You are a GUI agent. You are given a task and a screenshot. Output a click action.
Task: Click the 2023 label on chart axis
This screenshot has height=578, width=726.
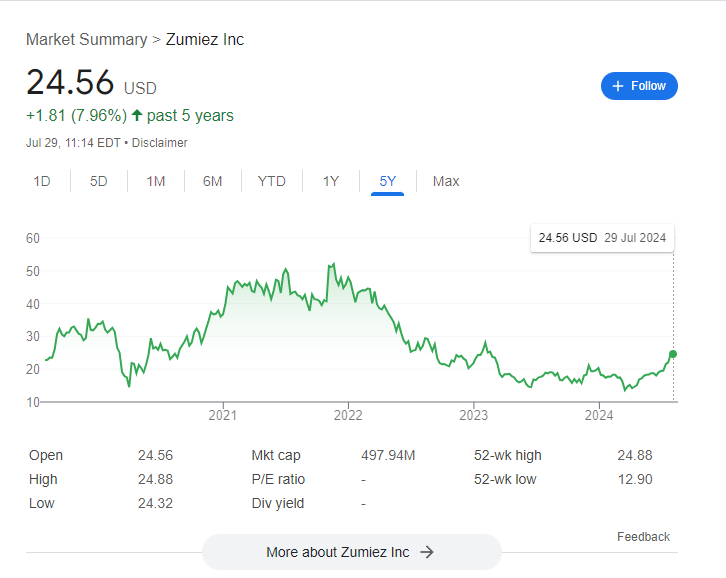(x=473, y=415)
